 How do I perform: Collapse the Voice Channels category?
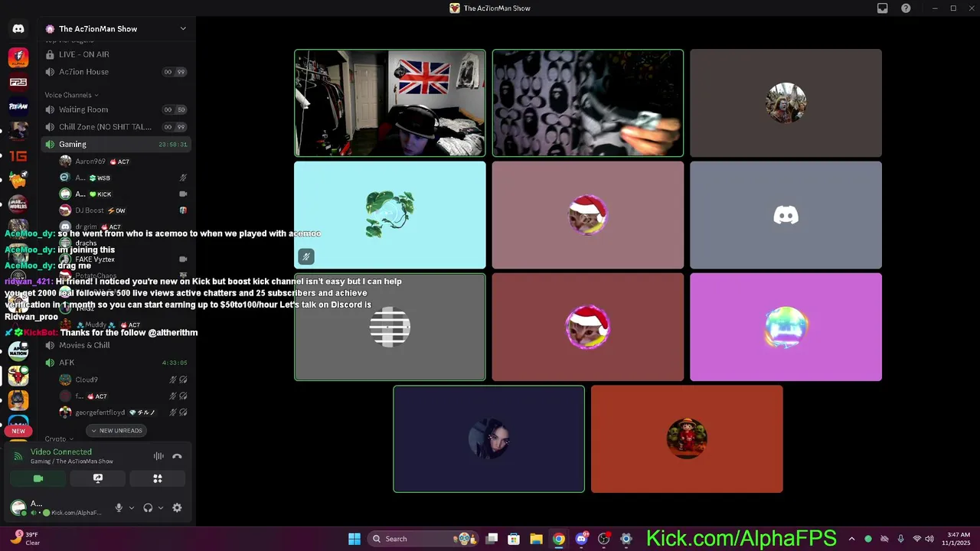tap(71, 95)
